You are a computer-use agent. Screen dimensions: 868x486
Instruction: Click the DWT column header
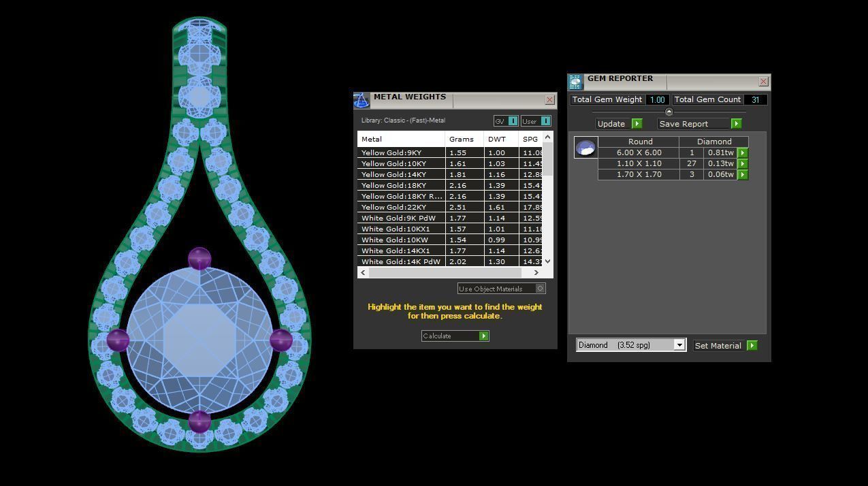(501, 139)
